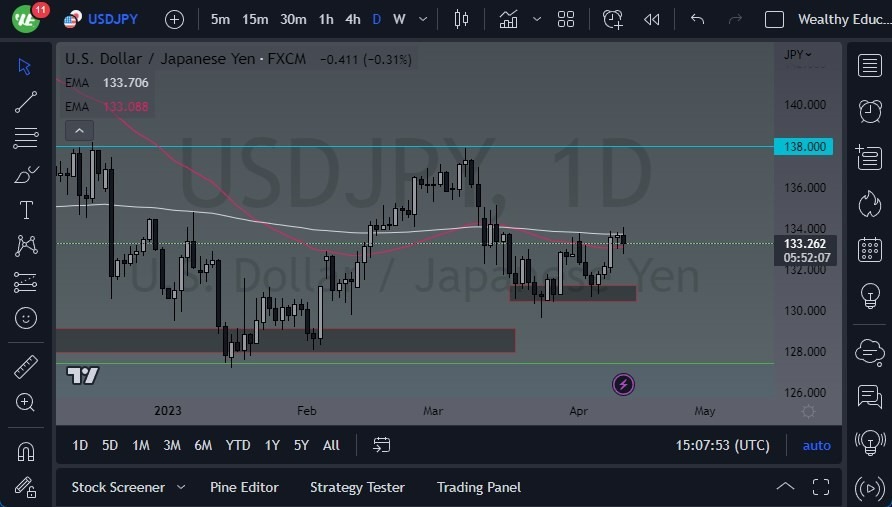Screen dimensions: 892x507
Task: Select the cursor arrow tool
Action: point(24,67)
